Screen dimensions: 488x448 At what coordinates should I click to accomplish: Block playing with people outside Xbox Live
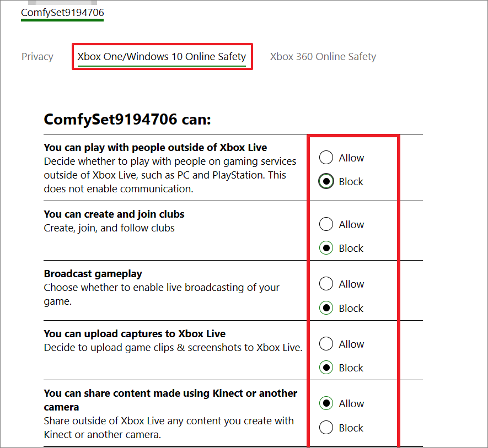click(x=326, y=181)
